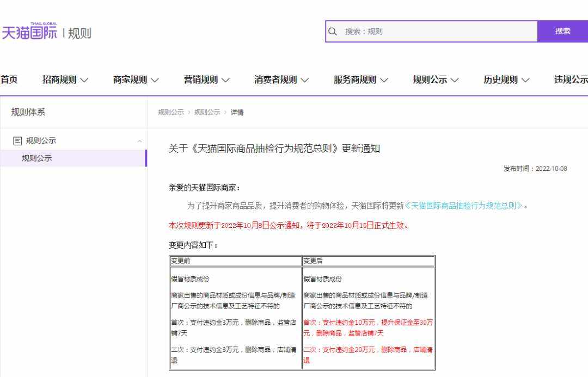Click 假冒材质成份 in the 变更后 column

(x=322, y=279)
